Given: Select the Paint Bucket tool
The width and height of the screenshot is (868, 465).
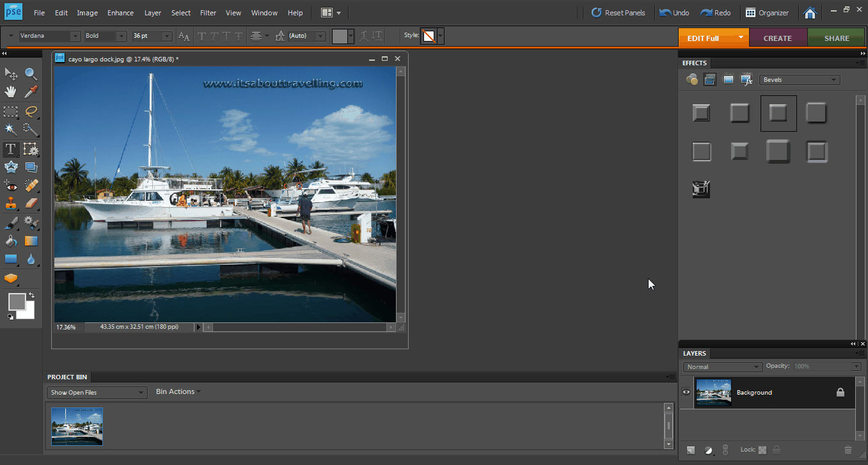Looking at the screenshot, I should [x=11, y=241].
